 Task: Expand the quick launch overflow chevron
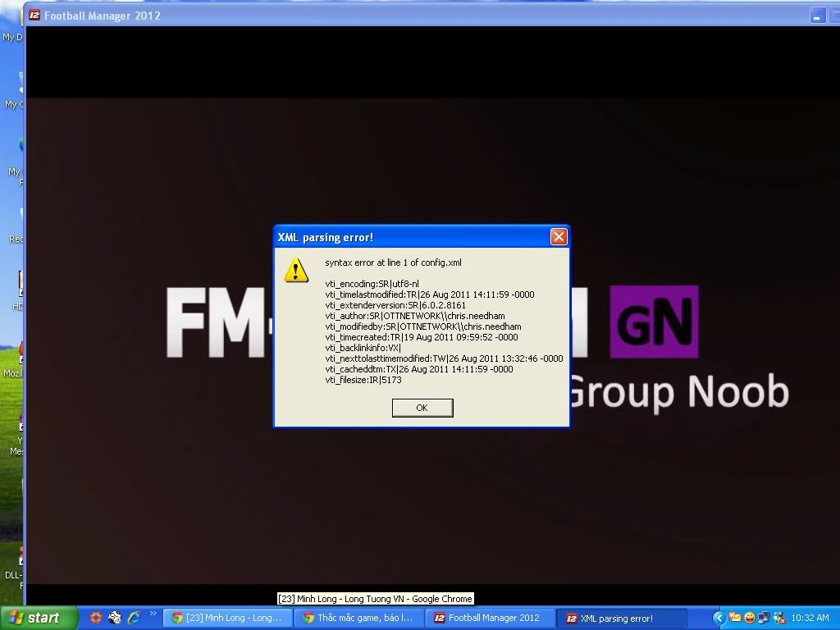coord(153,614)
